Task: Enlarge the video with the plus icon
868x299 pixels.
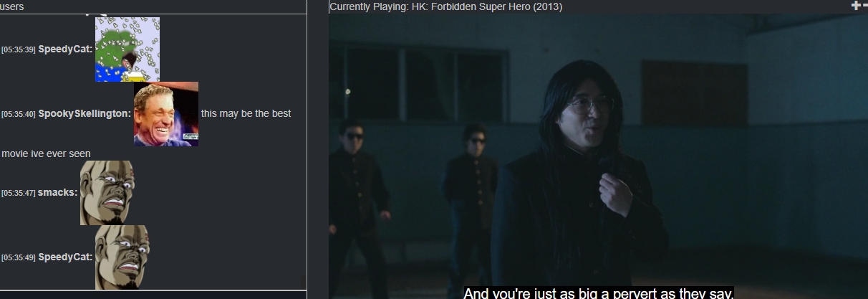Action: pos(855,6)
